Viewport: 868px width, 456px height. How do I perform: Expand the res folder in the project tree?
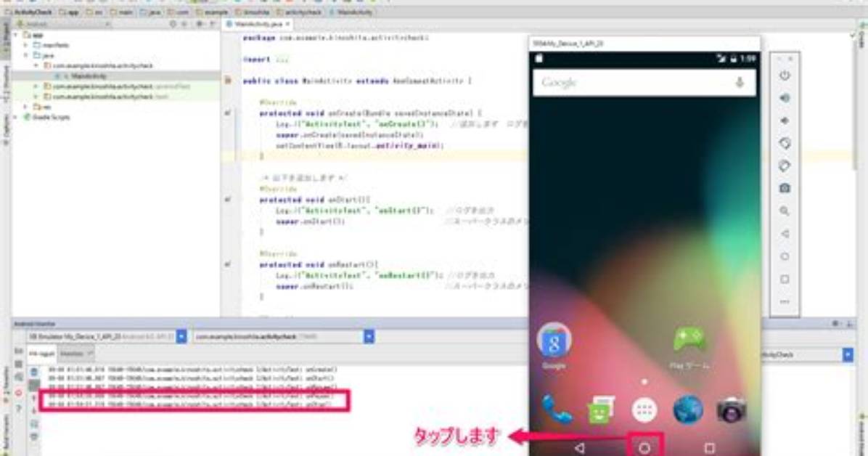pyautogui.click(x=26, y=107)
